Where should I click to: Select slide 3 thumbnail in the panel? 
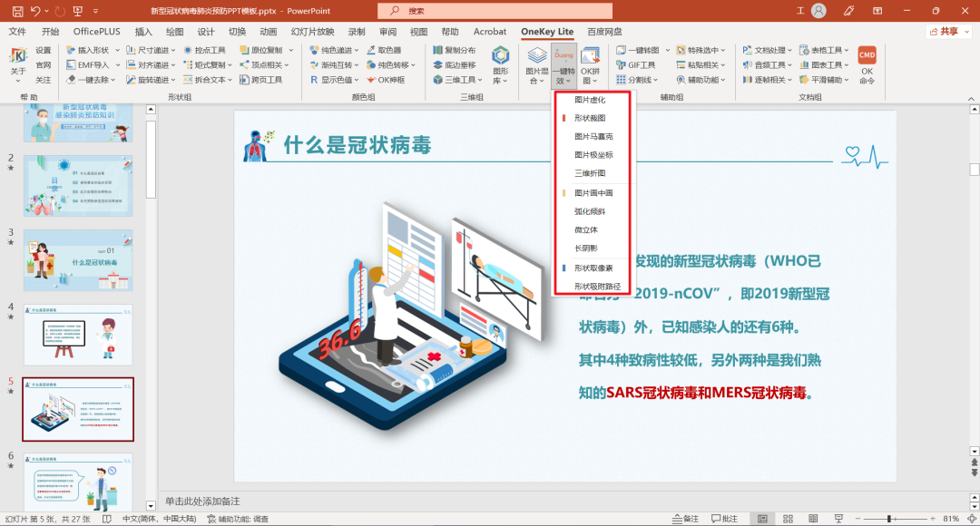coord(78,260)
